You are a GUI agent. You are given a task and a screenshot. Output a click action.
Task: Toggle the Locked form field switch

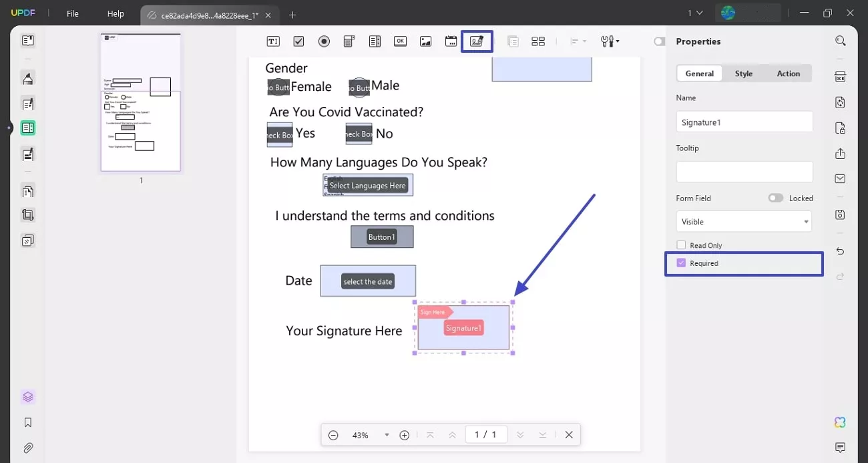click(775, 198)
